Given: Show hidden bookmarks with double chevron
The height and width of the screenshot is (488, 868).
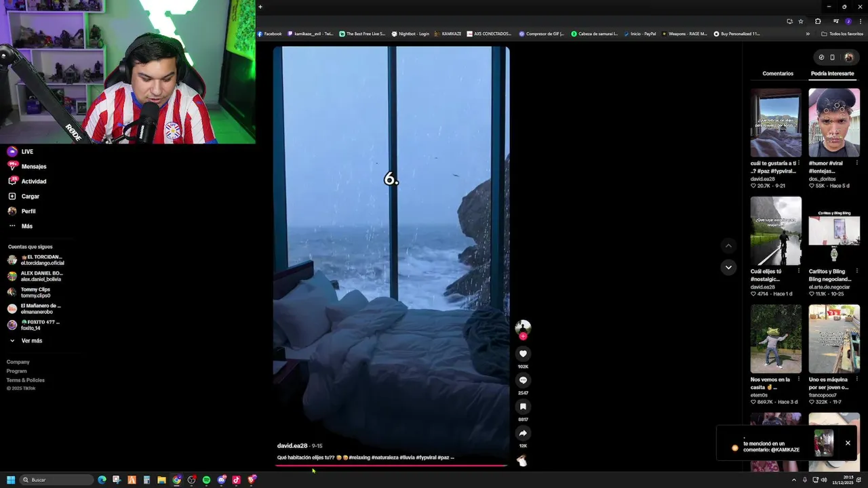Looking at the screenshot, I should [808, 33].
